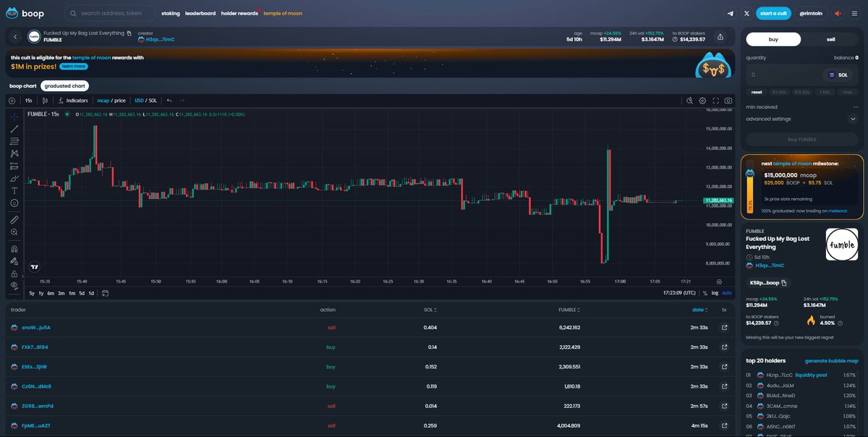Image resolution: width=868 pixels, height=437 pixels.
Task: Open chart settings gear
Action: (x=702, y=101)
